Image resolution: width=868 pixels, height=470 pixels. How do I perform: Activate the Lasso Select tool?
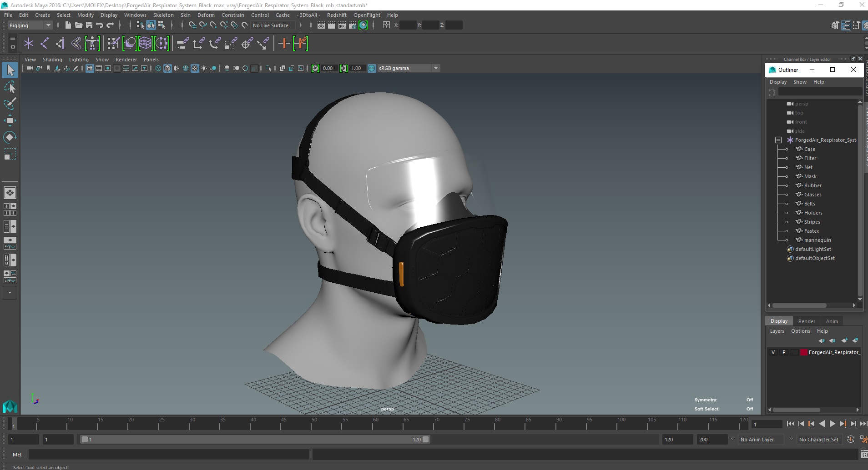pos(10,87)
